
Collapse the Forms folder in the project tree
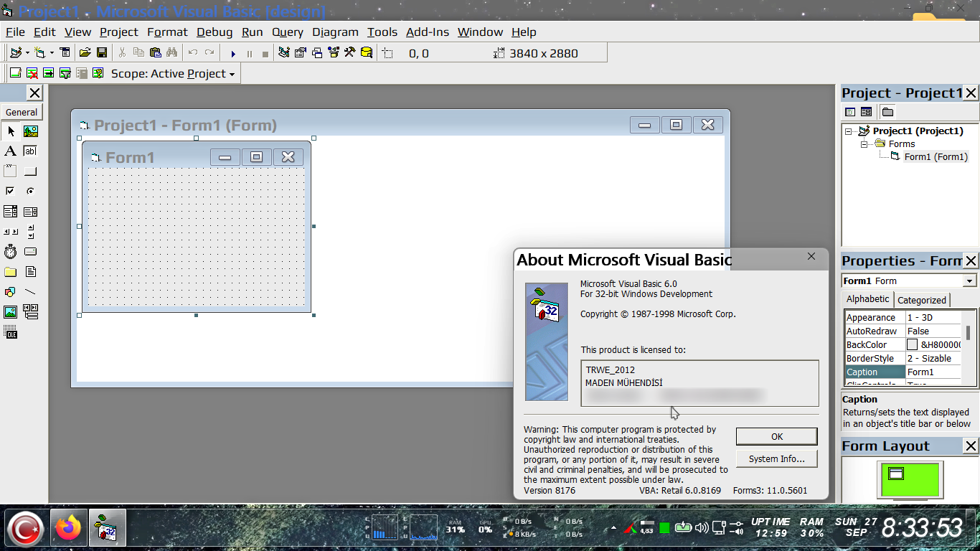pos(864,144)
